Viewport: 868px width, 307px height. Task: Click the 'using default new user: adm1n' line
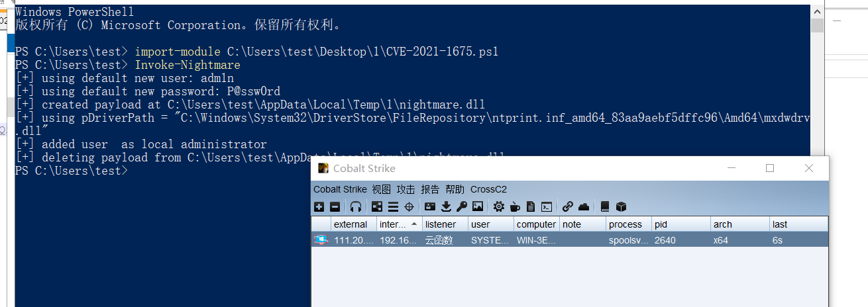pos(125,78)
